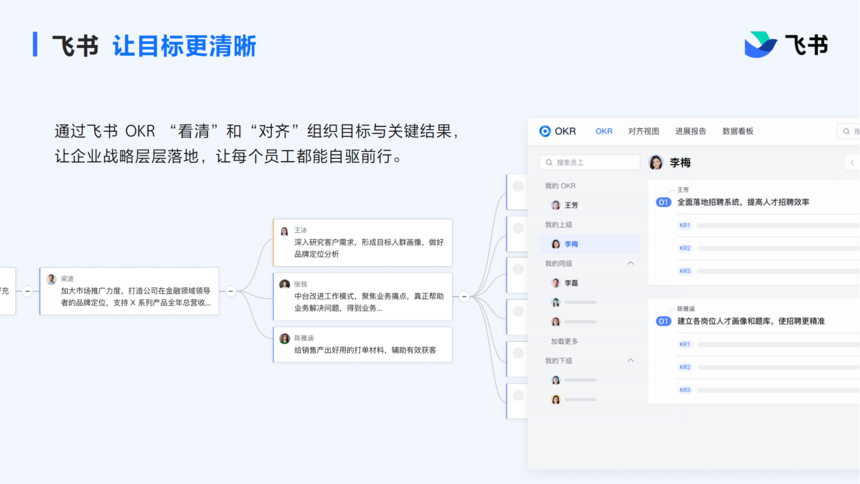This screenshot has height=484, width=860.
Task: Click 王芳 owner label above first objective
Action: click(x=683, y=190)
